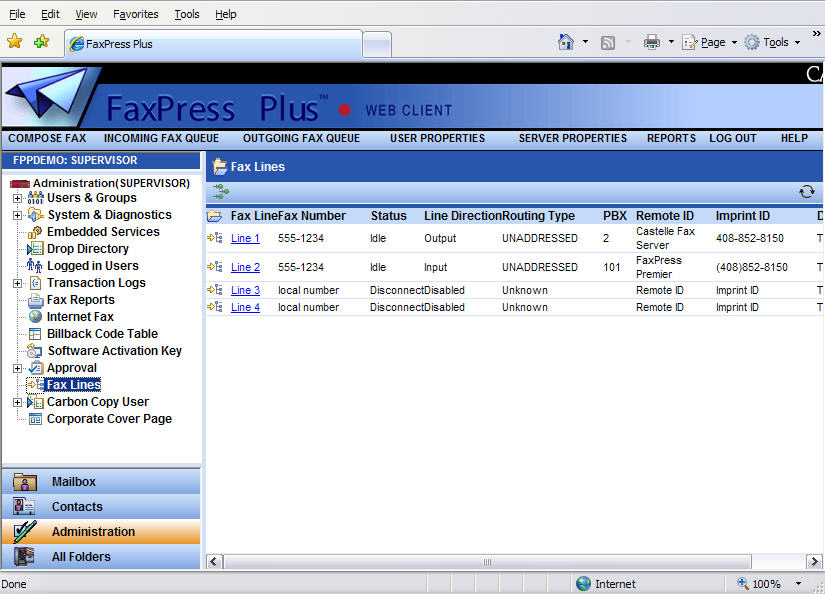Open the Line 2 link
Screen dimensions: 825x594
click(245, 267)
